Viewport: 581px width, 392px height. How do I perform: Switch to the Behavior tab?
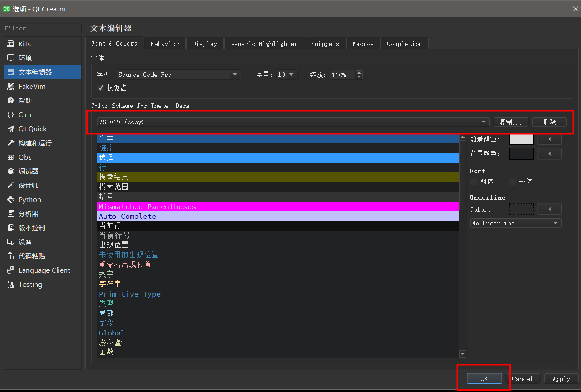[165, 44]
